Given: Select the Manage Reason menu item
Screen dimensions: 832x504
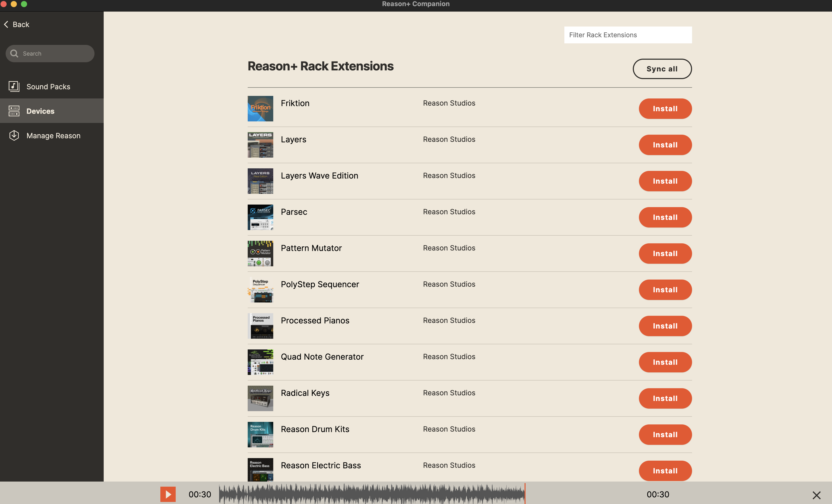Looking at the screenshot, I should click(x=53, y=136).
